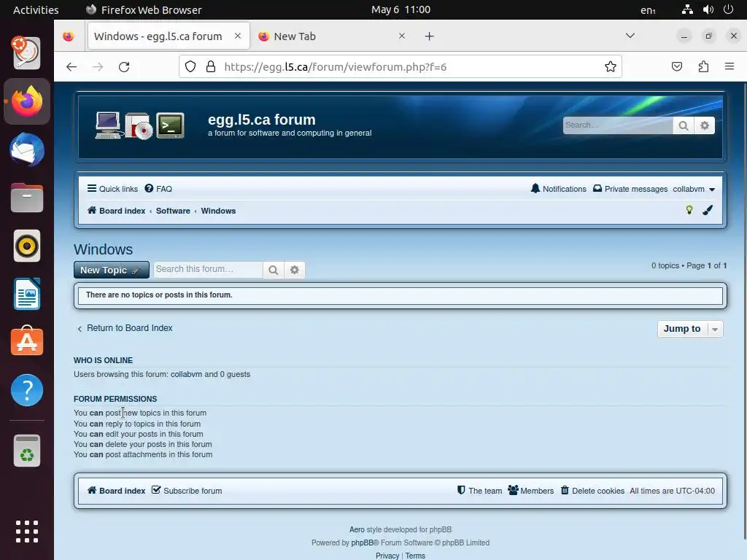The width and height of the screenshot is (747, 560).
Task: Focus the header Search field
Action: click(618, 125)
